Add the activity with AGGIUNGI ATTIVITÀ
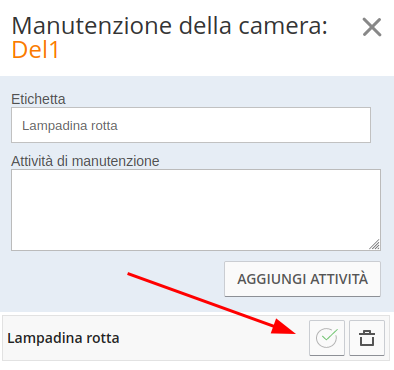Screen dimensions: 394x370 pyautogui.click(x=302, y=279)
